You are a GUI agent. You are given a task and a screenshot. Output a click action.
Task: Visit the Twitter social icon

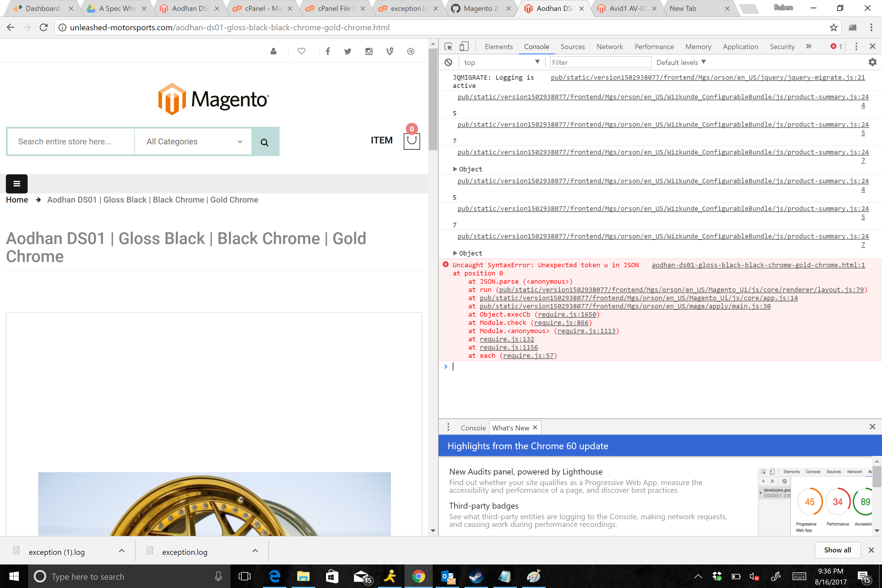[x=348, y=51]
